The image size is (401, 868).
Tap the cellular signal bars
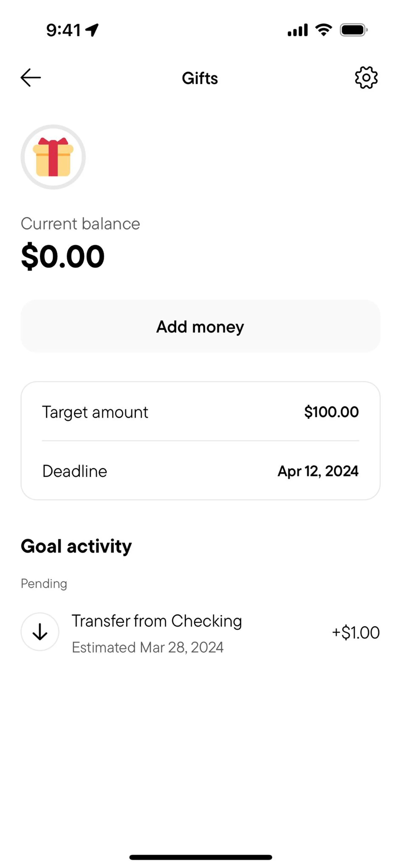tap(297, 30)
